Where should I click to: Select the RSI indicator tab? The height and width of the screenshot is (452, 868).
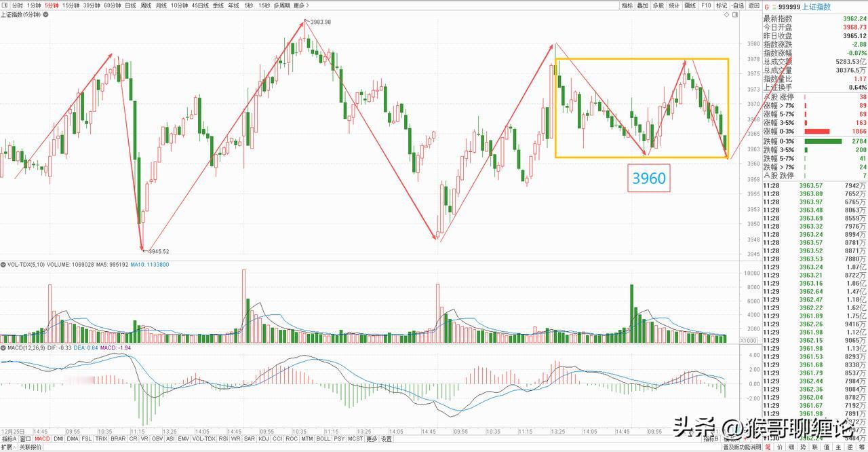coord(223,439)
